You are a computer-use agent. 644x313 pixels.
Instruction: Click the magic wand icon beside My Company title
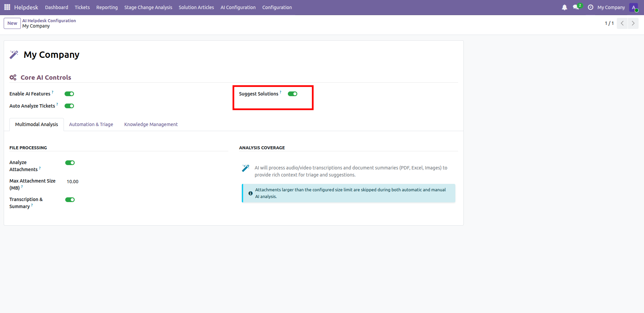(x=14, y=54)
